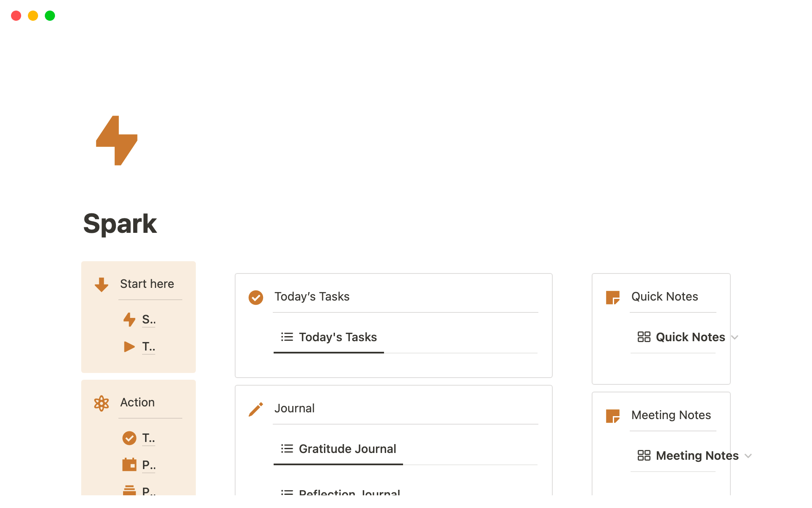
Task: Click the atom icon next to Action
Action: pyautogui.click(x=101, y=403)
